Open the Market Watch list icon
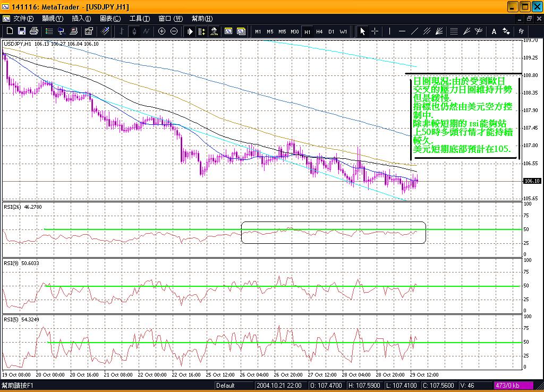The width and height of the screenshot is (544, 392). (49, 31)
